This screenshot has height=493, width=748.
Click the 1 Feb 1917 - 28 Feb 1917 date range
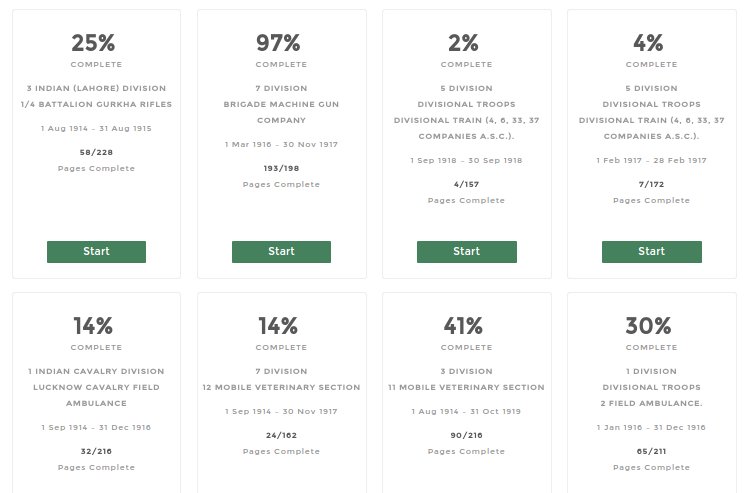point(651,160)
